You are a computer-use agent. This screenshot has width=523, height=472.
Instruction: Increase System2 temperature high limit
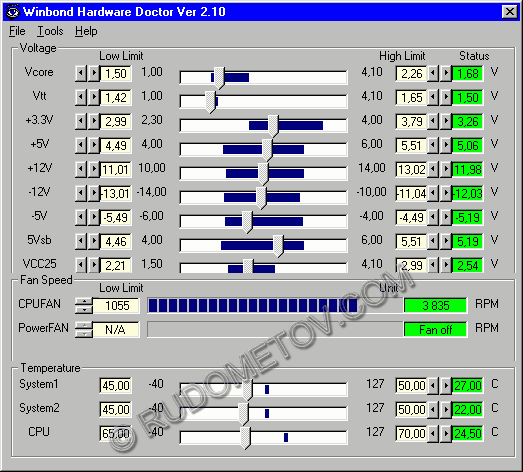(x=446, y=410)
